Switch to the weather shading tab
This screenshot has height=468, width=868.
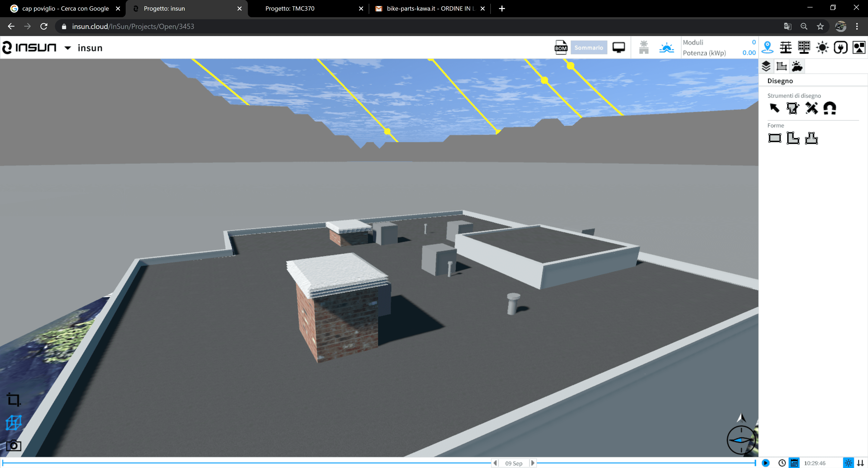pos(797,66)
